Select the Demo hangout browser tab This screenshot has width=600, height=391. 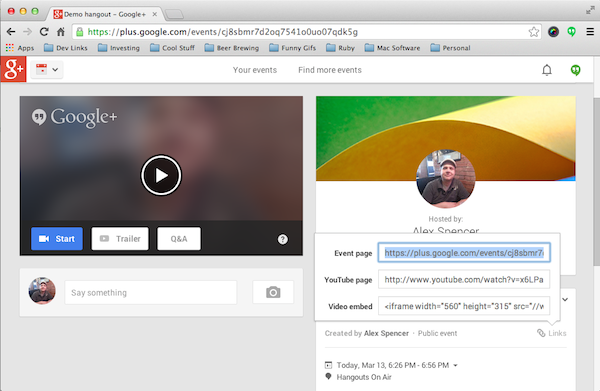click(x=104, y=14)
